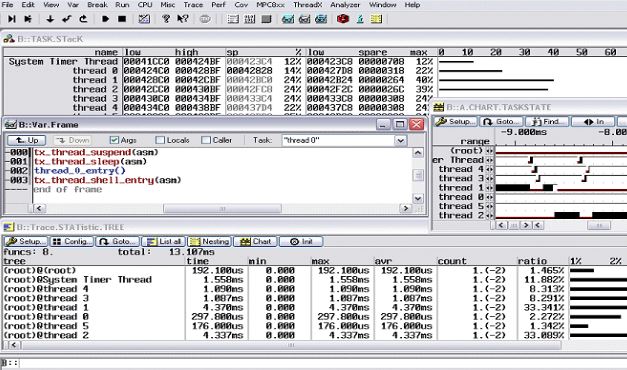Select System Timer Thread row in TASK.STack
627x370 pixels.
(x=219, y=62)
